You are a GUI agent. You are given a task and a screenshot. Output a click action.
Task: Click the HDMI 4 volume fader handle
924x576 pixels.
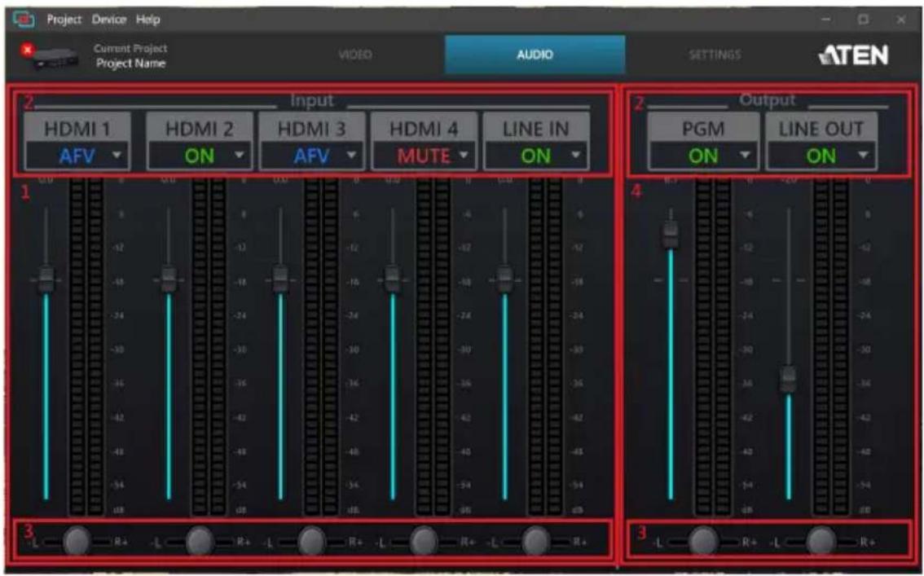click(393, 279)
